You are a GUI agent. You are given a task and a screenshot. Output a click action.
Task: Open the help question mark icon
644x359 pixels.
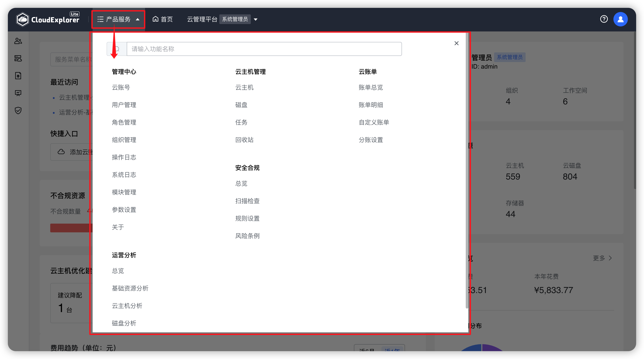[604, 19]
